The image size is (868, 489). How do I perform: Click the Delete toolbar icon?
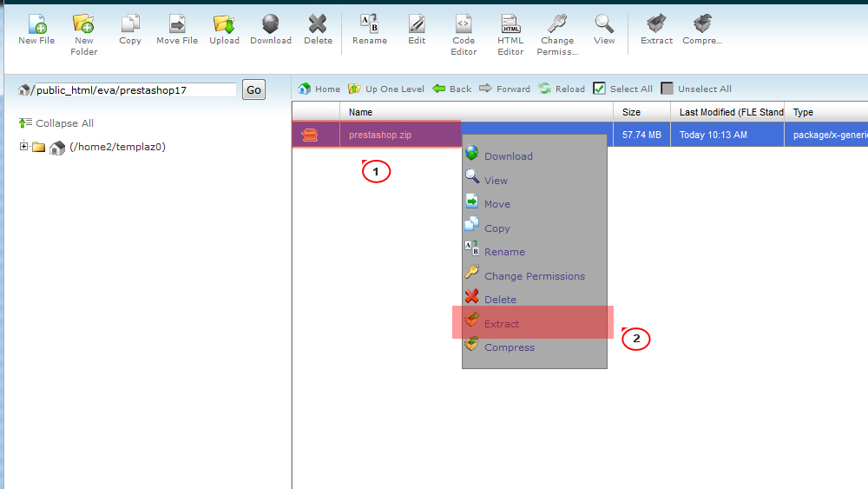(x=318, y=30)
